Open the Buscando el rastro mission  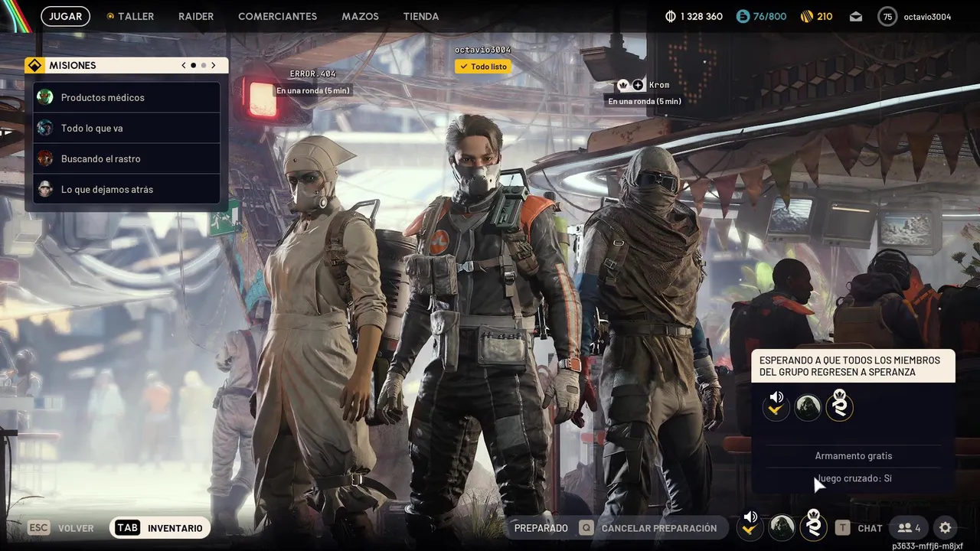pos(126,158)
